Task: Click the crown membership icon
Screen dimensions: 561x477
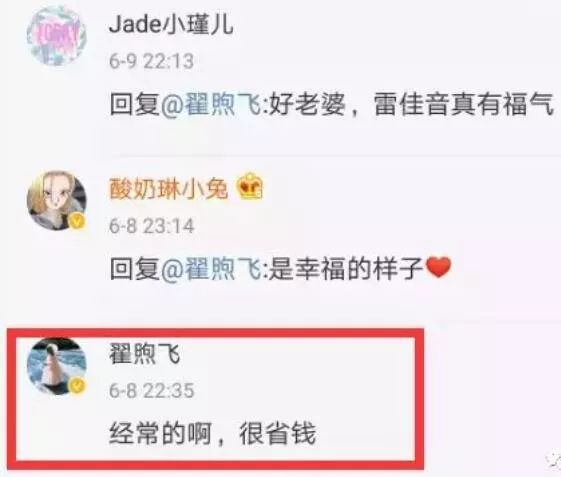Action: point(250,186)
